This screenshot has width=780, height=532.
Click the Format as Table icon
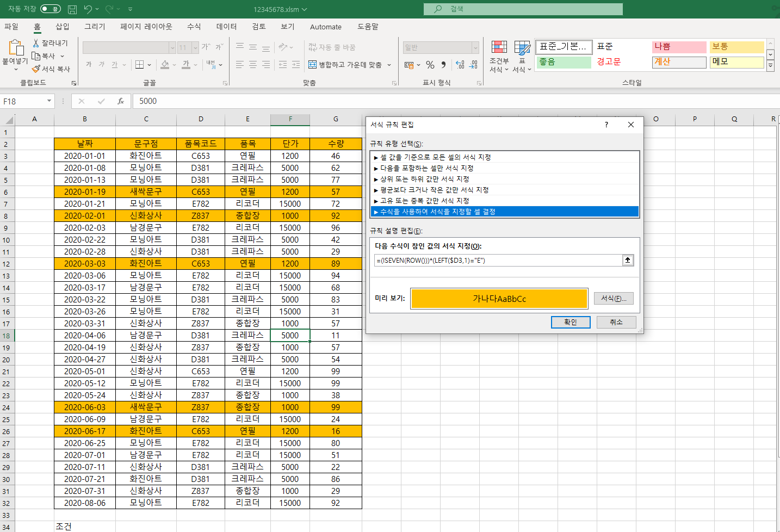[x=522, y=48]
